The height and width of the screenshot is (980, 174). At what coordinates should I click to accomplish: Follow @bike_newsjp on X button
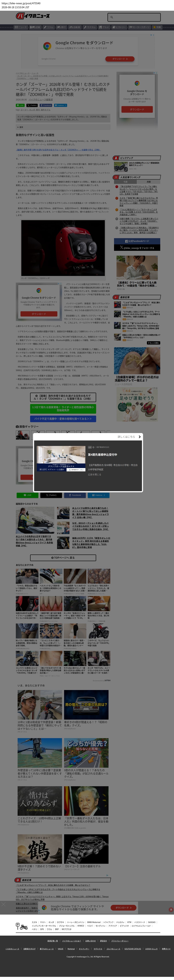point(137,248)
